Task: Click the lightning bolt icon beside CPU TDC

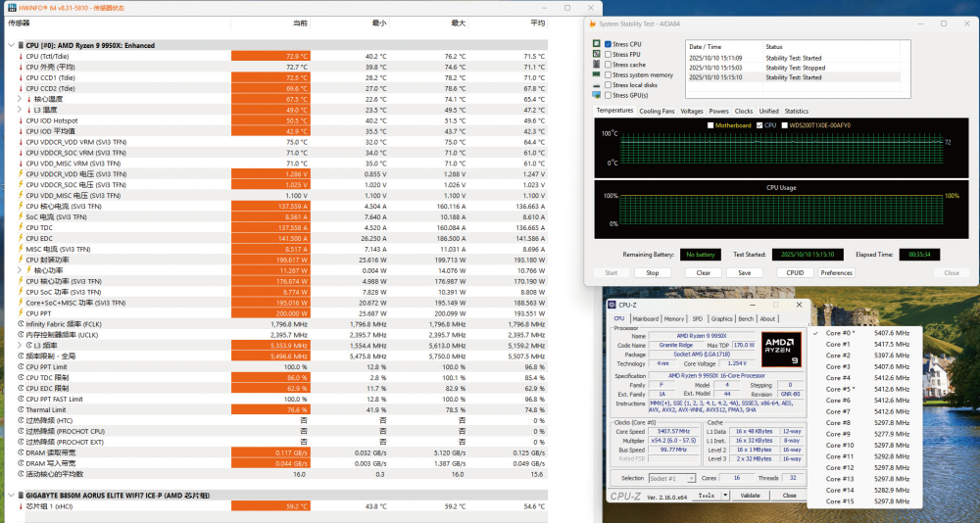Action: point(21,227)
